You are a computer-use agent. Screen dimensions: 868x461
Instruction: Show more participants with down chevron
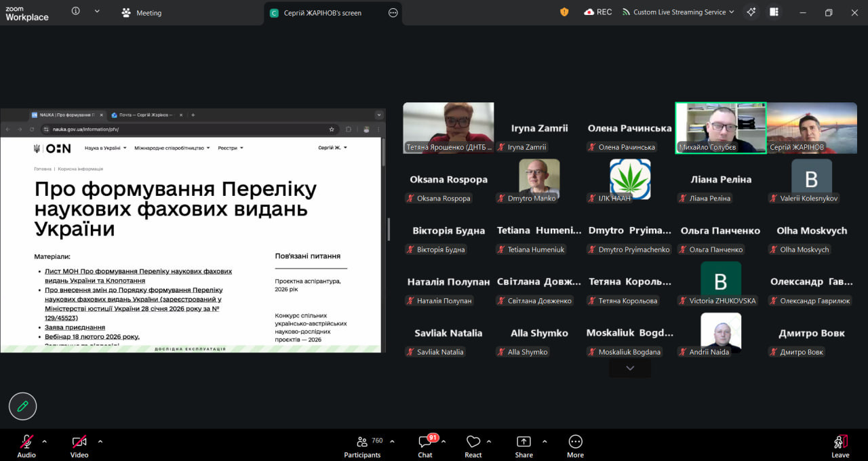[630, 368]
